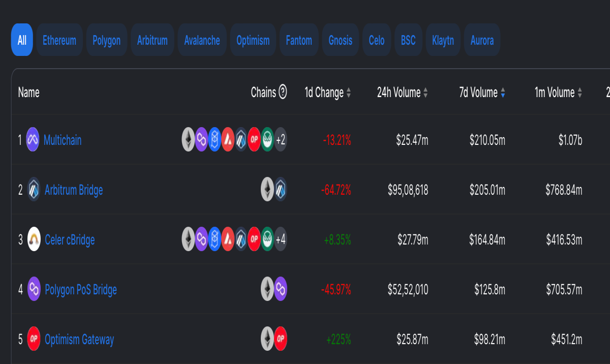Sort the table by 1m Volume

point(558,93)
